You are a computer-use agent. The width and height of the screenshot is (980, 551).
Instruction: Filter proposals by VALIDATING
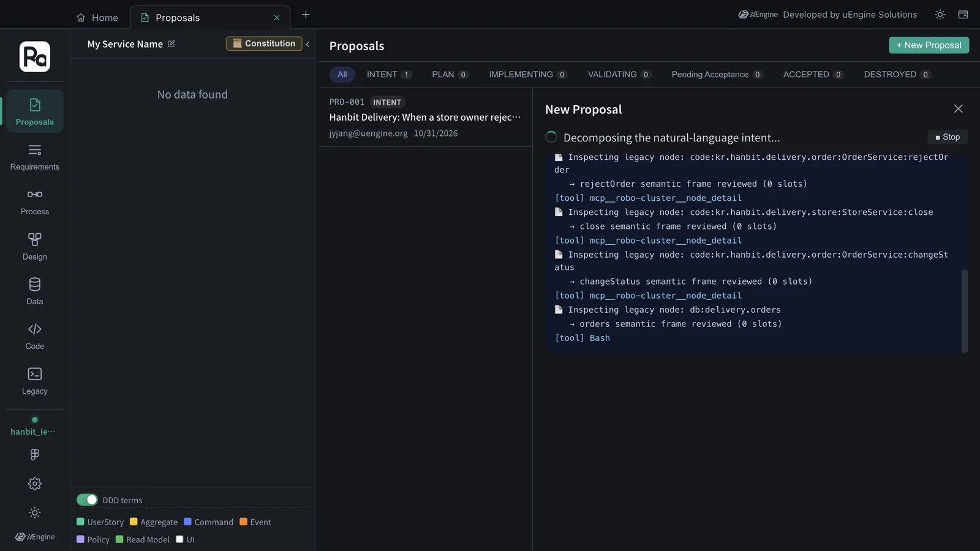click(619, 75)
